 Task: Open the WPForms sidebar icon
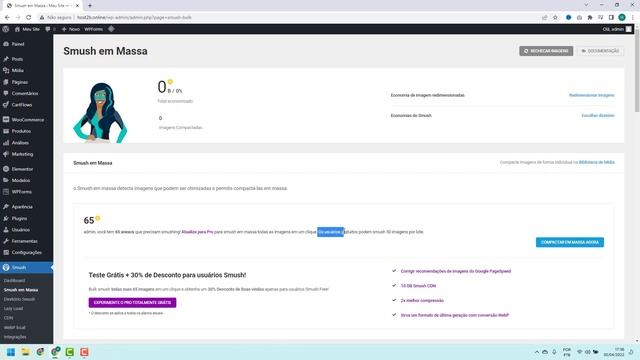[6, 192]
